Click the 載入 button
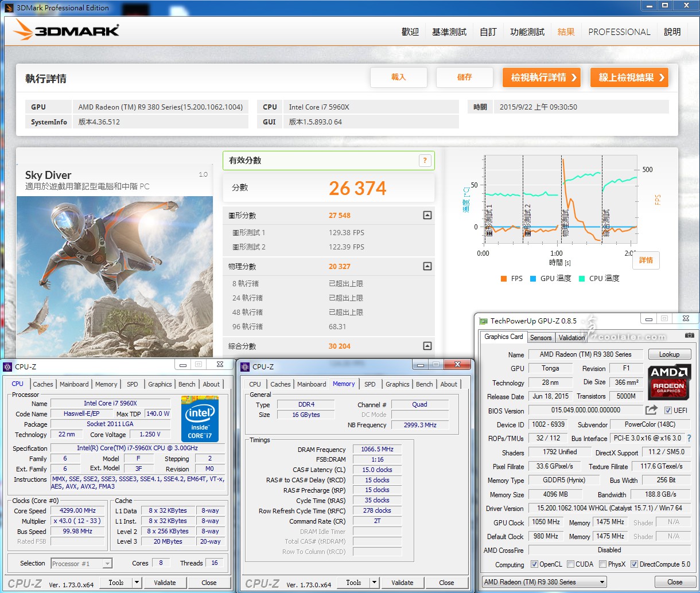The image size is (700, 593). click(x=399, y=77)
